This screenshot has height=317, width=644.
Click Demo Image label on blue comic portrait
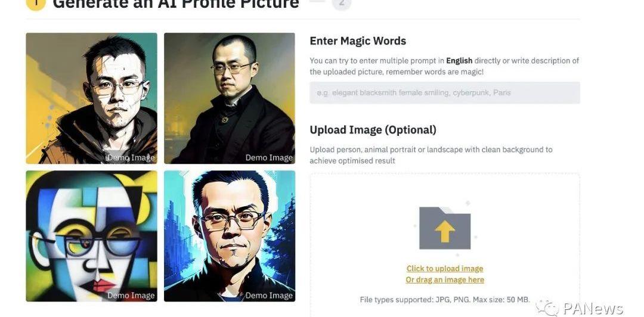pyautogui.click(x=269, y=296)
